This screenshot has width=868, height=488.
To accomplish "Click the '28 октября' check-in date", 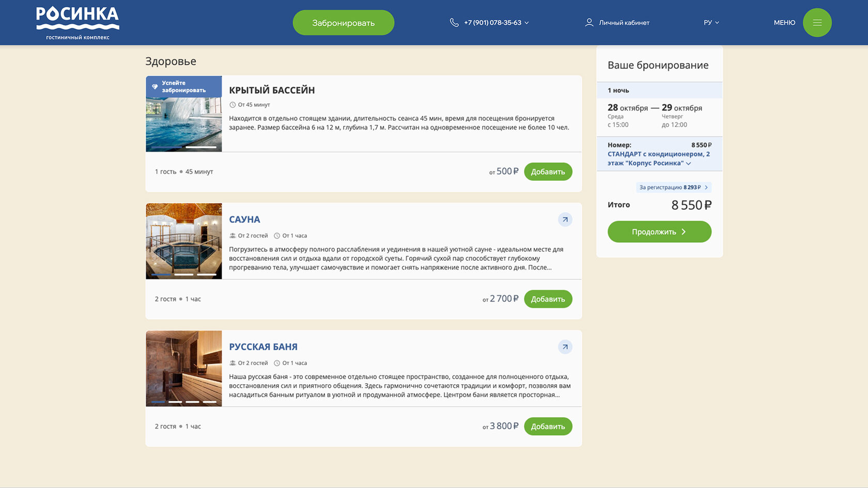I will coord(628,108).
